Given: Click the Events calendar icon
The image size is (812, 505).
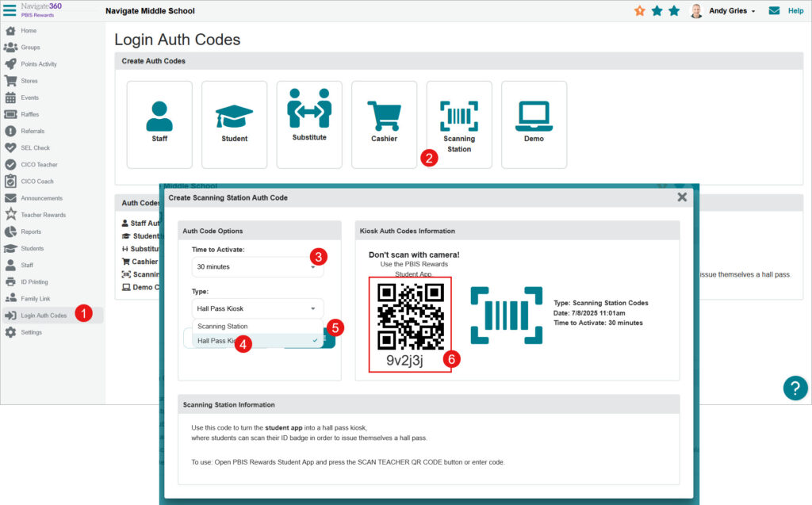Looking at the screenshot, I should pyautogui.click(x=10, y=98).
